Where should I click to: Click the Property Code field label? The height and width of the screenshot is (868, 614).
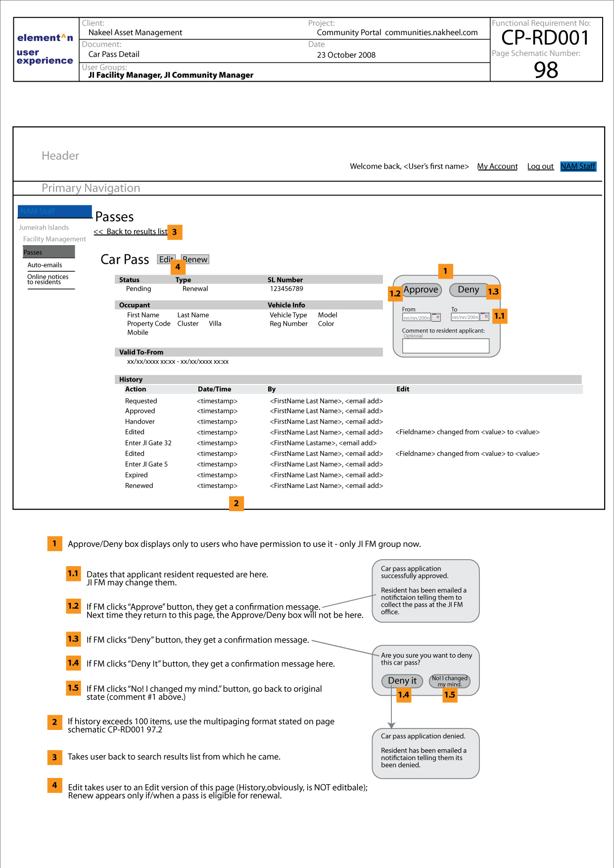[148, 324]
